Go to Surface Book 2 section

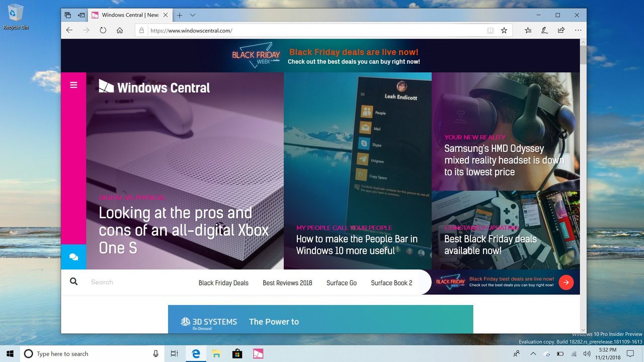tap(391, 283)
